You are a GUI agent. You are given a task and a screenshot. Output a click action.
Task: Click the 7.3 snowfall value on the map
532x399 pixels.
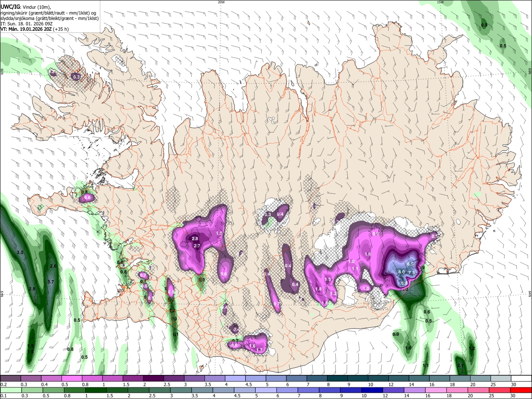(412, 273)
